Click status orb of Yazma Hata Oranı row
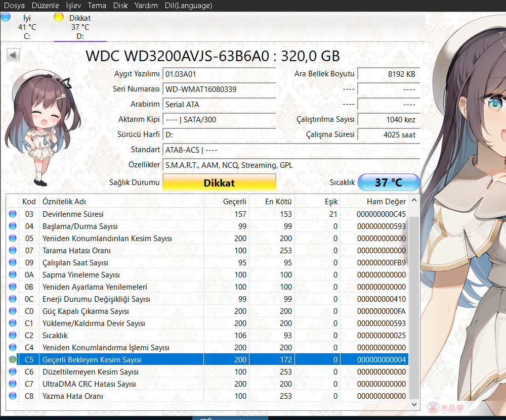 click(13, 396)
